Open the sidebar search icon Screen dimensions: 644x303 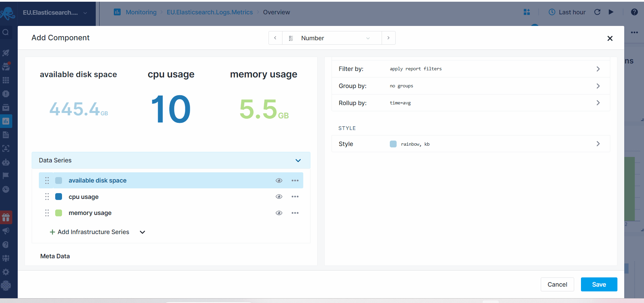6,32
